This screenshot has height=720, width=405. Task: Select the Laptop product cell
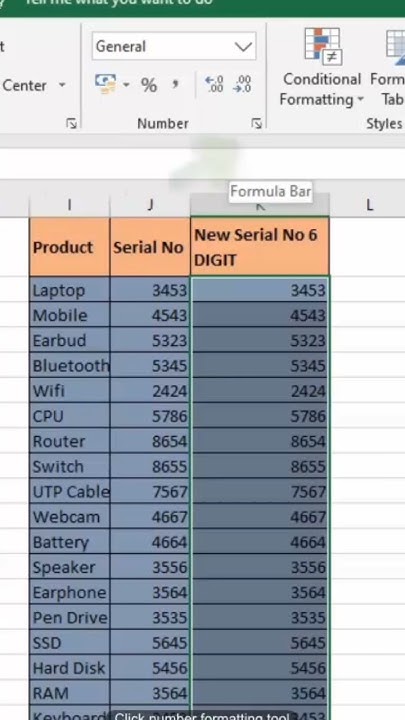[69, 290]
